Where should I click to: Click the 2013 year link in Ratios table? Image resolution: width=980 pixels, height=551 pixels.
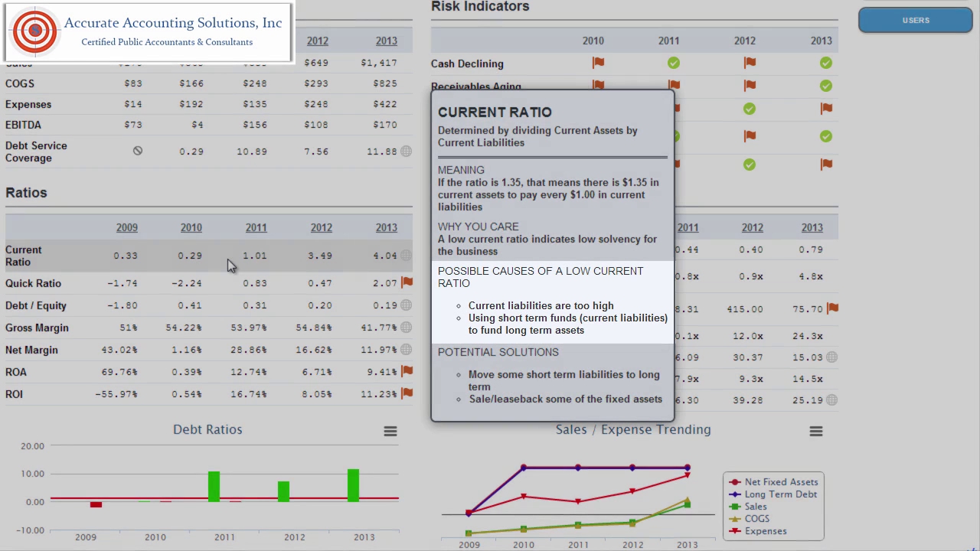click(x=387, y=227)
